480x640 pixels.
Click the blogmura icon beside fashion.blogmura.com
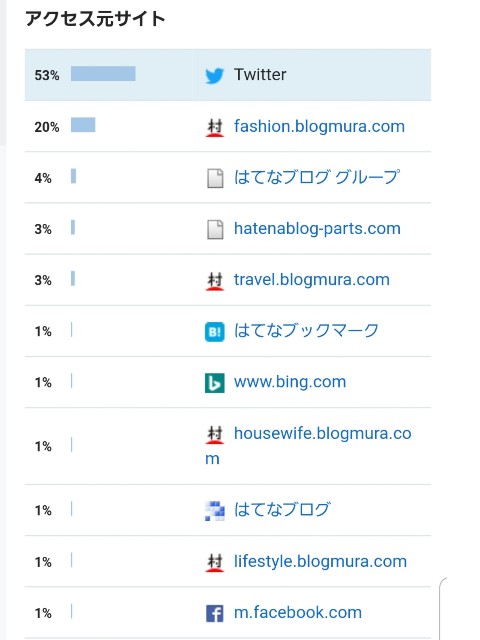click(x=214, y=127)
